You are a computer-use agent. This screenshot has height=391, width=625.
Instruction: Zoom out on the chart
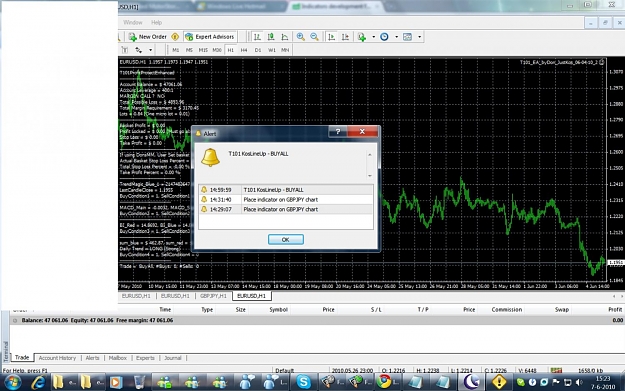(x=314, y=37)
